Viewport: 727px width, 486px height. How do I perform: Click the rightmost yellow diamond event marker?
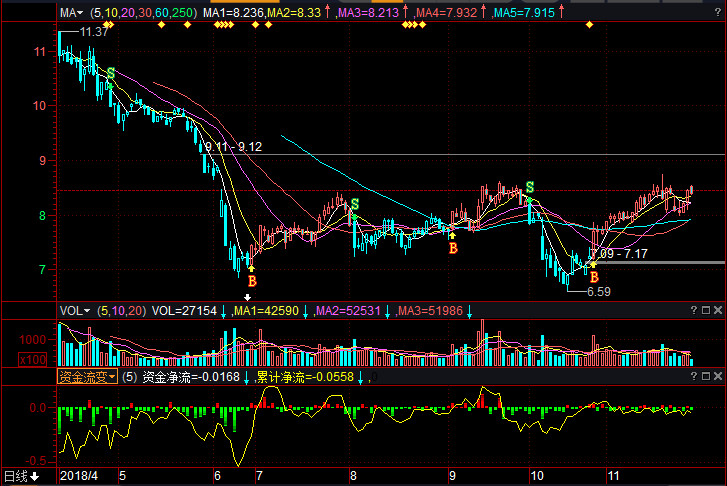point(589,24)
